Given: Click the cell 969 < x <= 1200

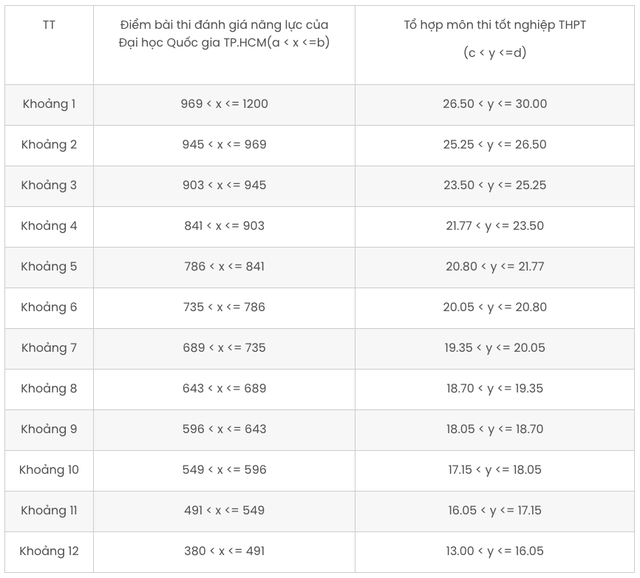Looking at the screenshot, I should coord(224,104).
